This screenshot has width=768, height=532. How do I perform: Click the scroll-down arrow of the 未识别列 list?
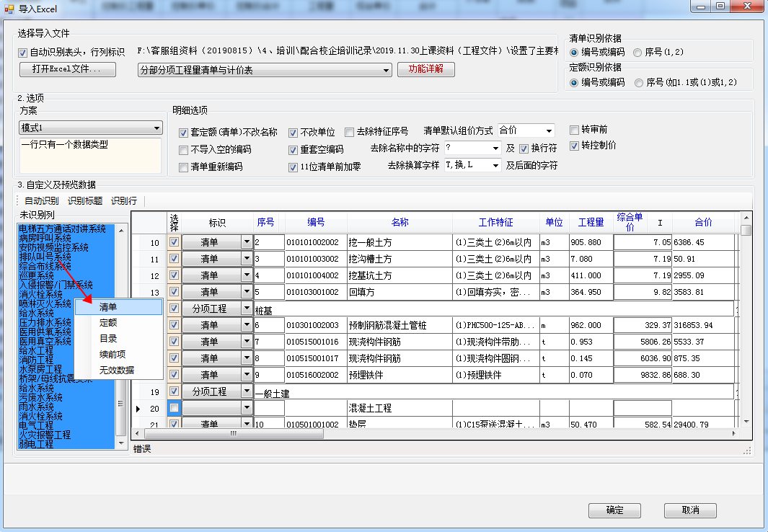[x=121, y=443]
